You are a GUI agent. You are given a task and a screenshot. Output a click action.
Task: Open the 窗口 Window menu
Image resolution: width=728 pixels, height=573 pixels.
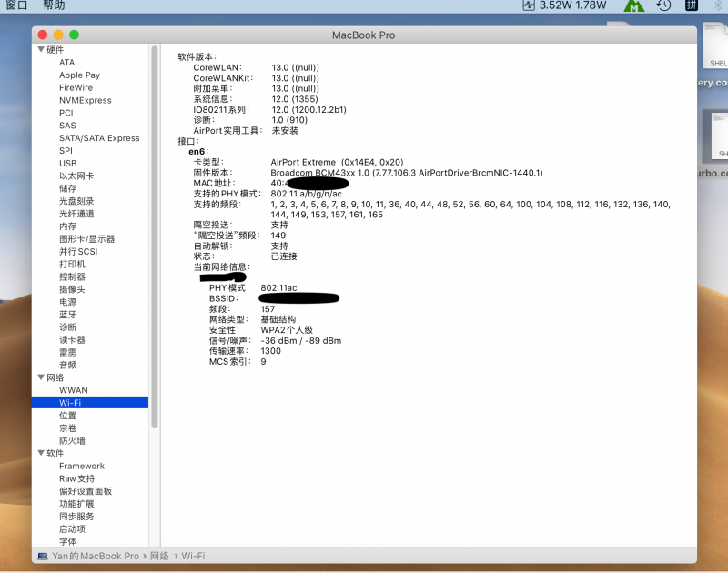click(16, 5)
